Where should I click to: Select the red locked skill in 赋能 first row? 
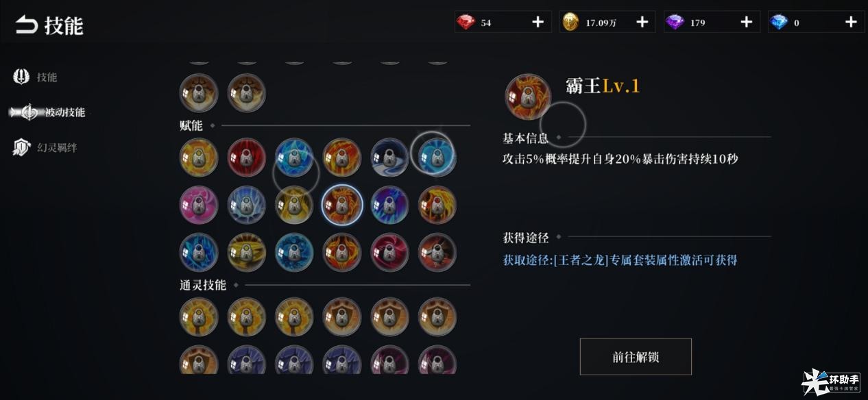coord(246,158)
